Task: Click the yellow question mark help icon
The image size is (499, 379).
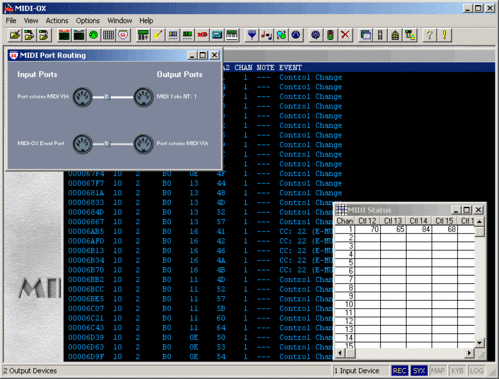Action: [429, 35]
